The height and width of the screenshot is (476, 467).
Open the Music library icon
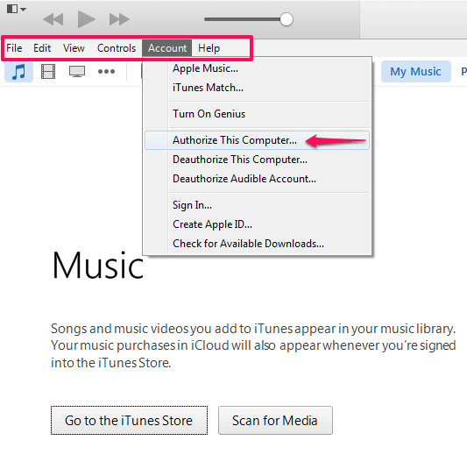(18, 72)
